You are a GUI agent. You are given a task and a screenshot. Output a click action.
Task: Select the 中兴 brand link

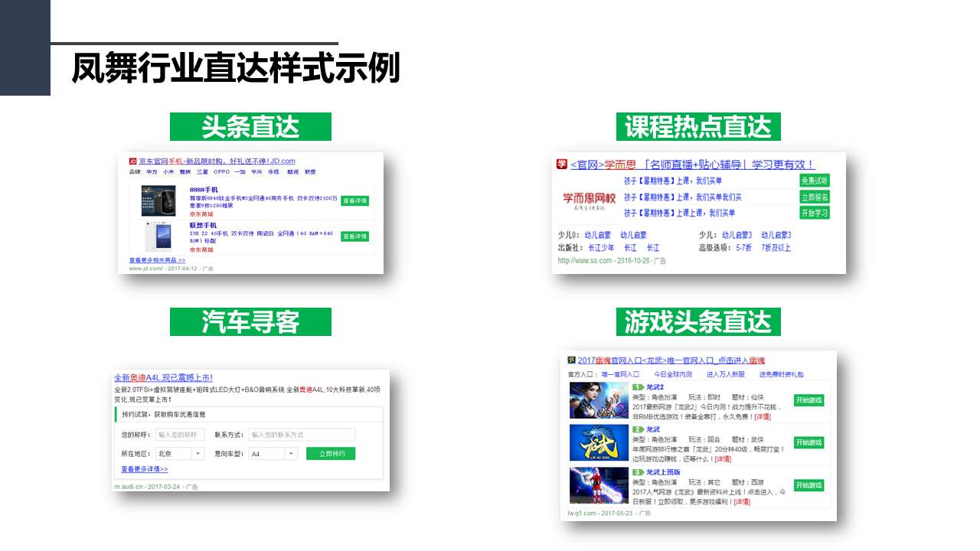(256, 172)
